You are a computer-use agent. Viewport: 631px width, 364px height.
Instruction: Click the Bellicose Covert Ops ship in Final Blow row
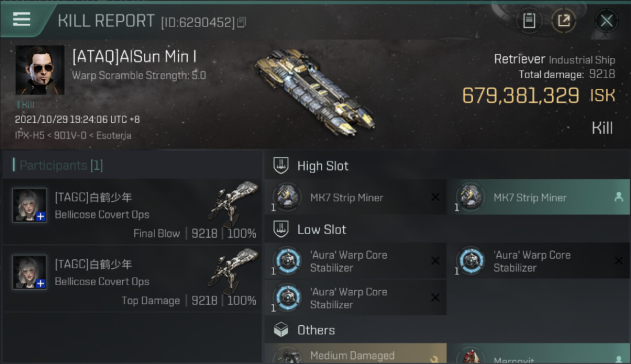coord(234,203)
